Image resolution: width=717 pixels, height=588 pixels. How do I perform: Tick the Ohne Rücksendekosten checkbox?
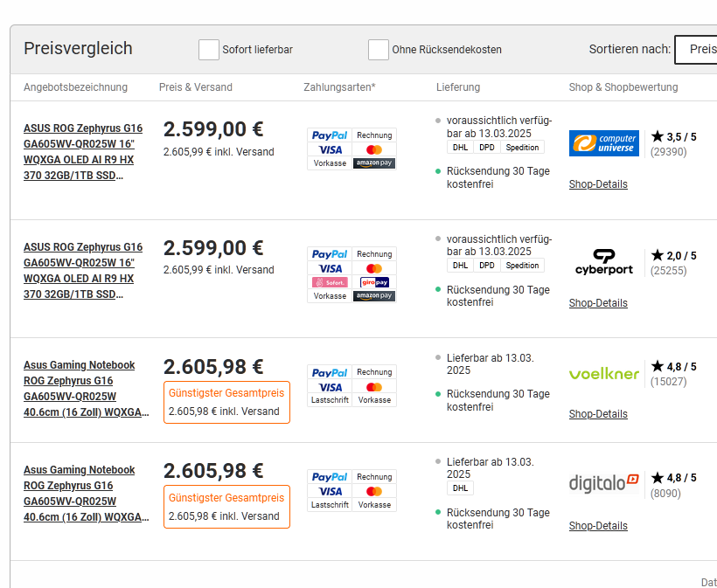tap(378, 50)
